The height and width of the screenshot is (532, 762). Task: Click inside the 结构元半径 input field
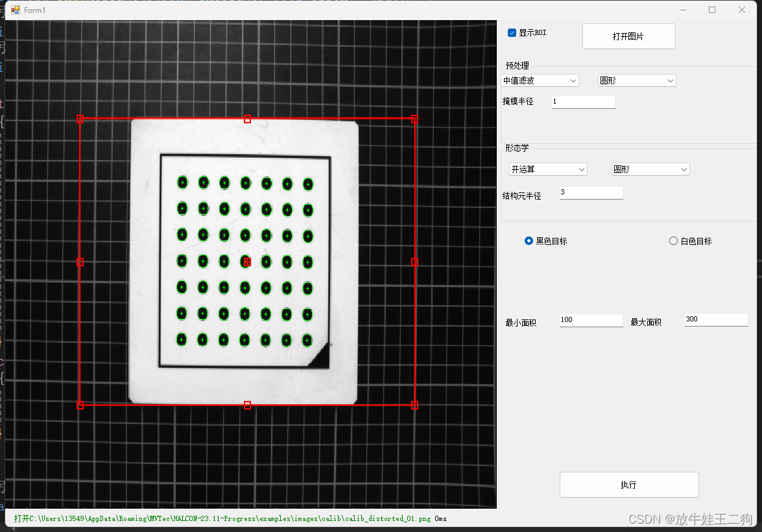point(591,192)
